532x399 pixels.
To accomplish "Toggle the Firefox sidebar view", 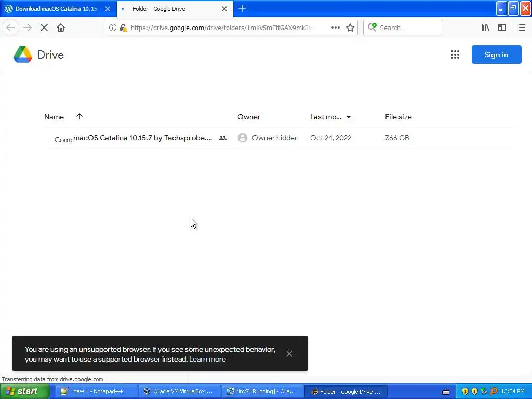I will (x=502, y=28).
